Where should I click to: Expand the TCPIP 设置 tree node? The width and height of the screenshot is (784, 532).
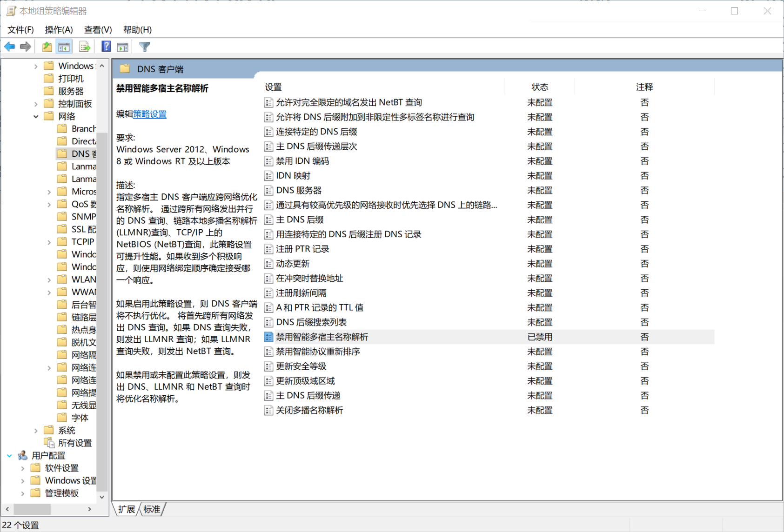(x=50, y=241)
